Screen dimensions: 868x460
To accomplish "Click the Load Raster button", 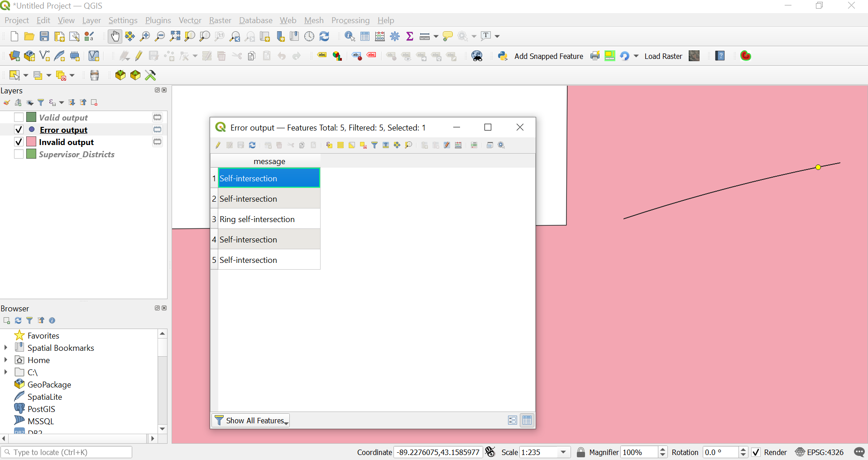I will [663, 56].
